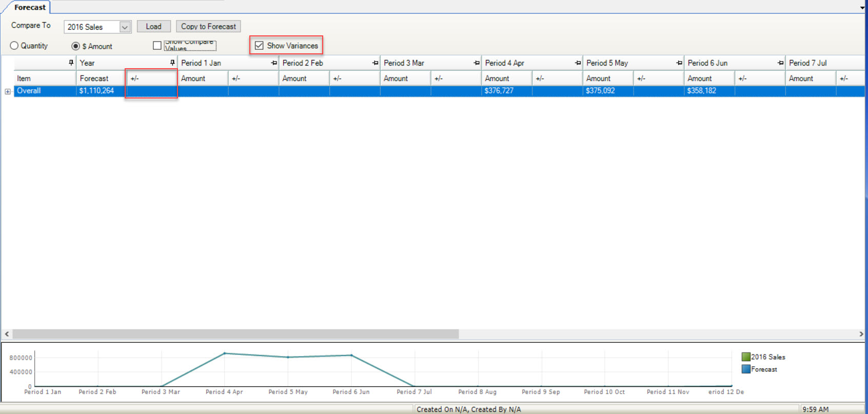Click the Item column subheader
The height and width of the screenshot is (414, 868).
pos(45,78)
